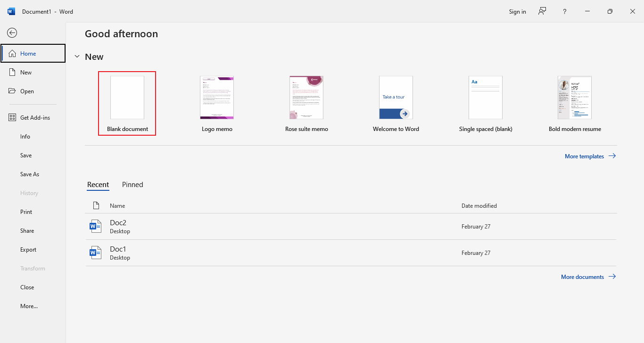Show More documents

[582, 277]
